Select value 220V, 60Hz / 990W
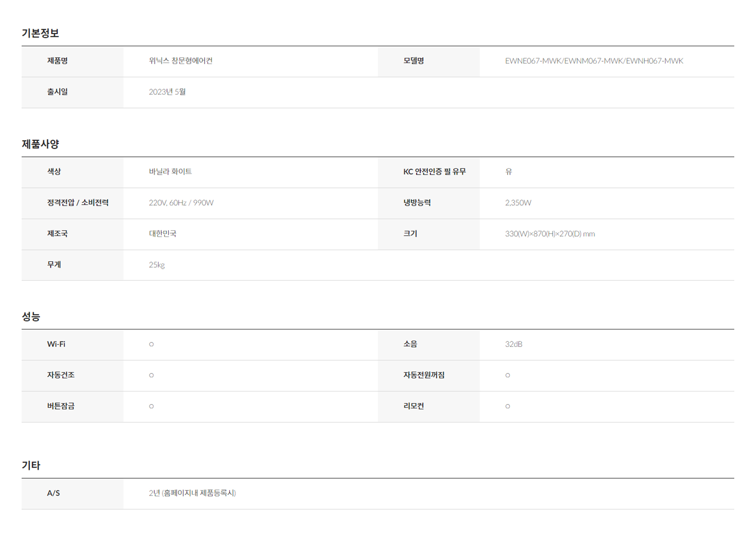756x537 pixels. point(181,203)
